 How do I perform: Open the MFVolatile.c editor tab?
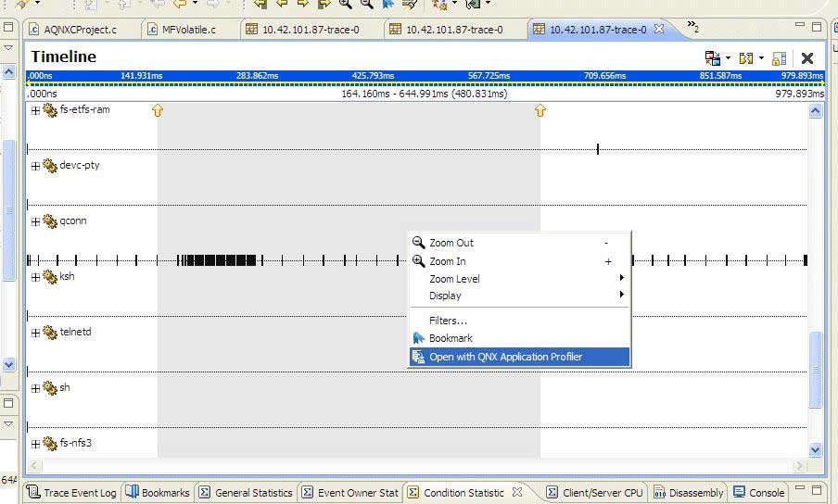point(187,30)
